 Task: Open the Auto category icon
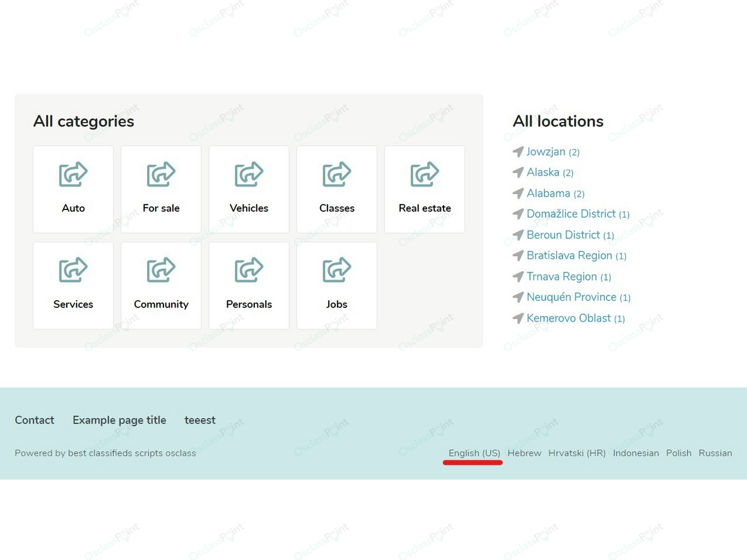pyautogui.click(x=73, y=174)
